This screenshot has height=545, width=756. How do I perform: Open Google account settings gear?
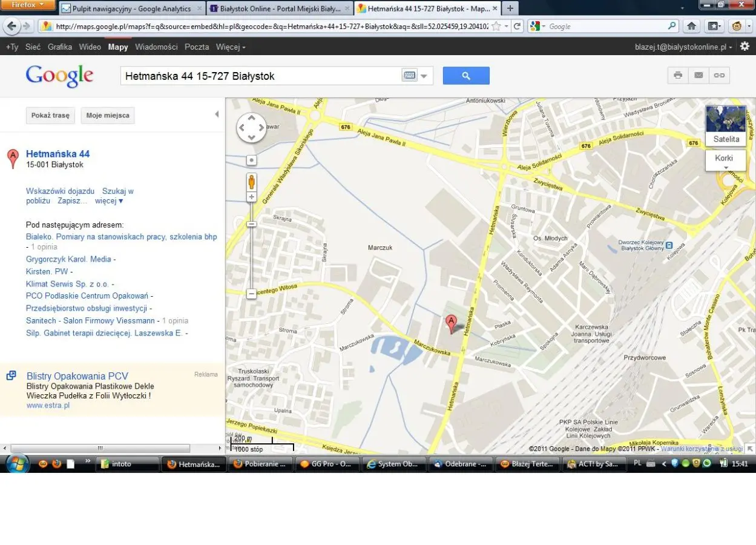click(744, 46)
